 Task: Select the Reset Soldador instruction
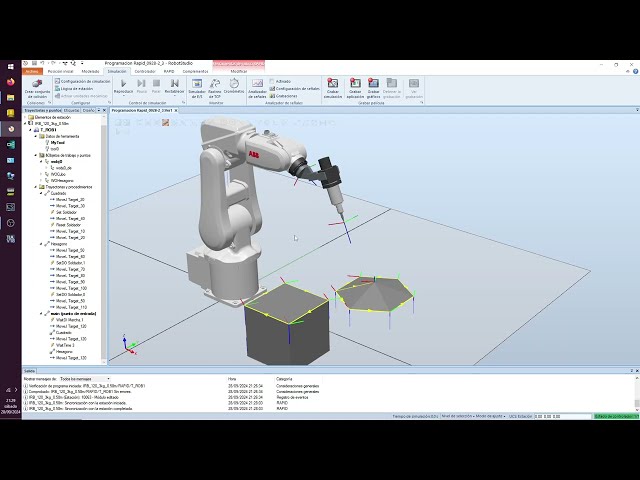pyautogui.click(x=68, y=225)
